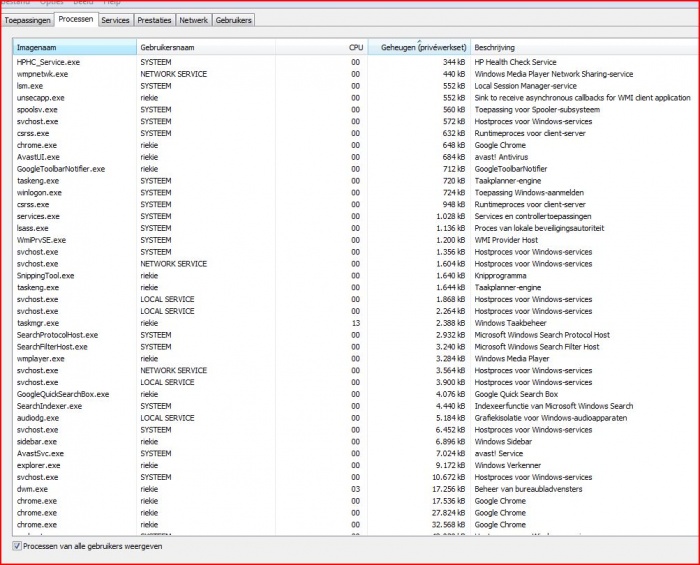700x565 pixels.
Task: Sort by Geheugen (privéwerkset) column header
Action: tap(419, 47)
